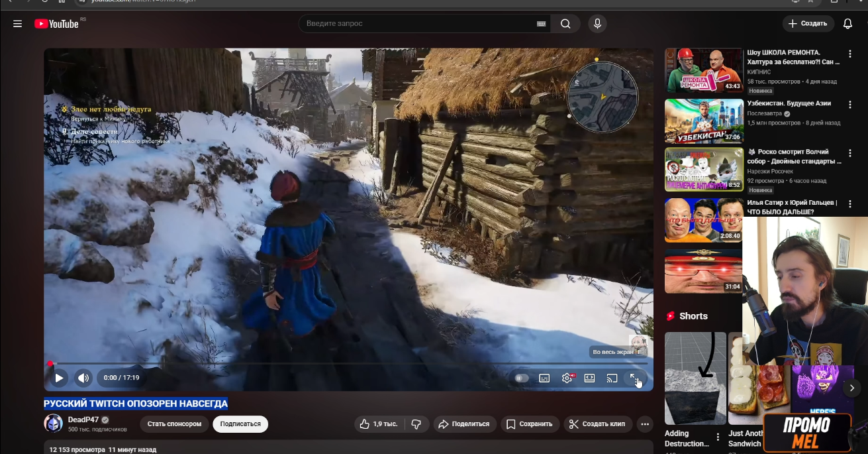Open the notifications bell
Image resolution: width=868 pixels, height=454 pixels.
pos(847,24)
